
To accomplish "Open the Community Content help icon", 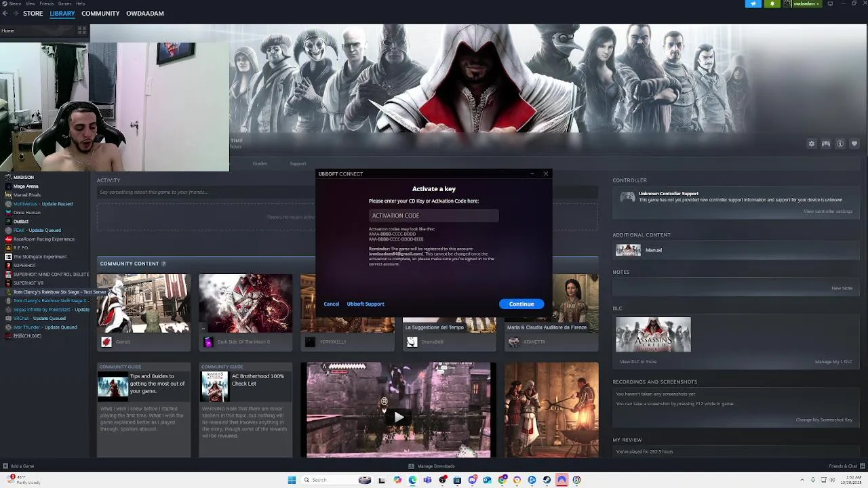I will (163, 264).
